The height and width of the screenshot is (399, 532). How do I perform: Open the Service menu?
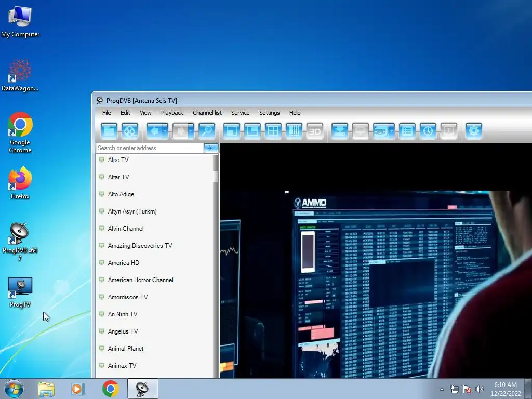click(x=240, y=113)
